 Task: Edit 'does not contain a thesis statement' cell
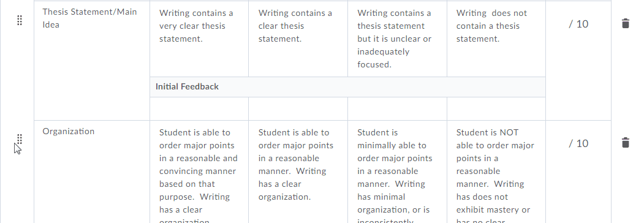(x=496, y=39)
